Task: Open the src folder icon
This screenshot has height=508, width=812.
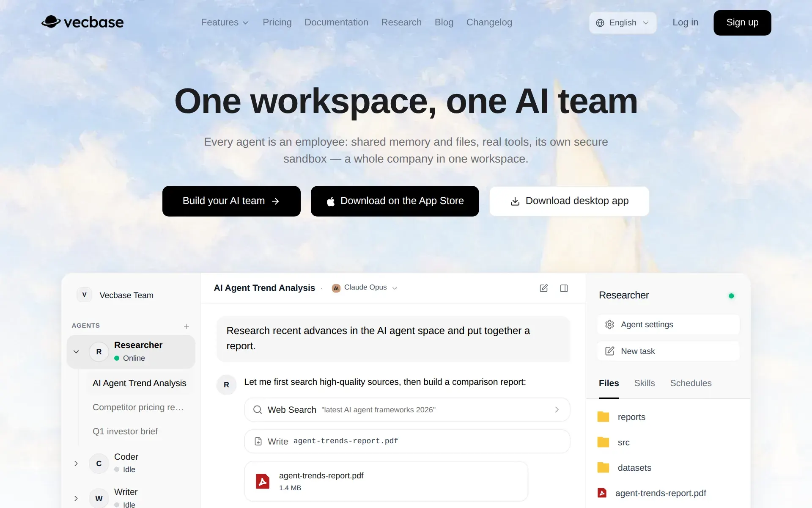Action: tap(603, 442)
